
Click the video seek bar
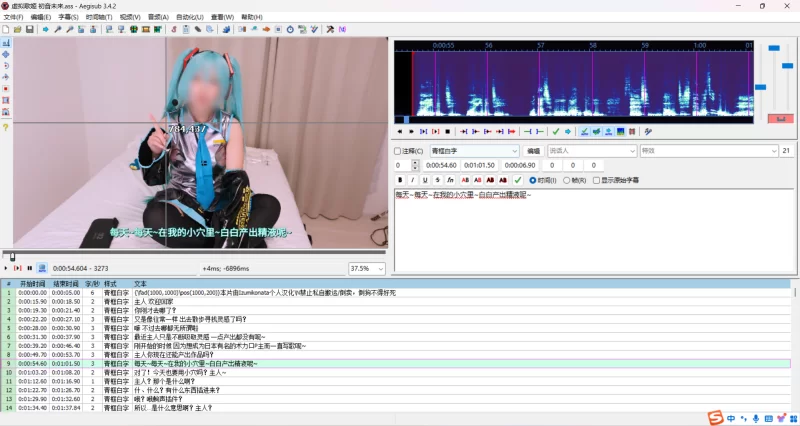pos(194,254)
